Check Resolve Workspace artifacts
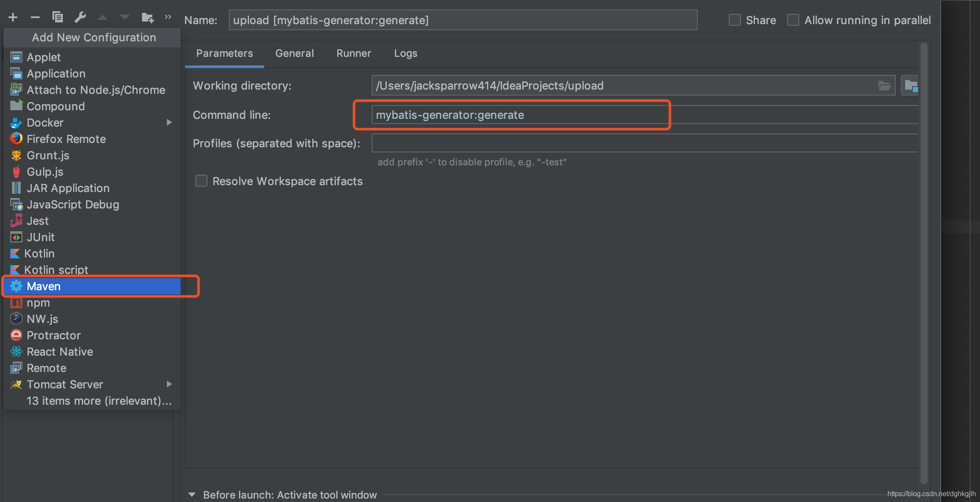980x502 pixels. [x=201, y=181]
